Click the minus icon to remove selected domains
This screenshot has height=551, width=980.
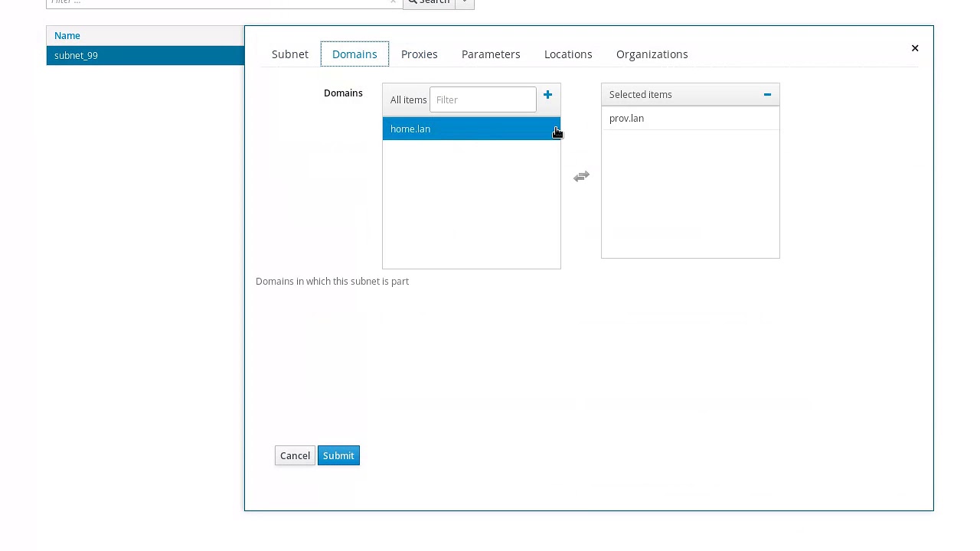[x=767, y=95]
